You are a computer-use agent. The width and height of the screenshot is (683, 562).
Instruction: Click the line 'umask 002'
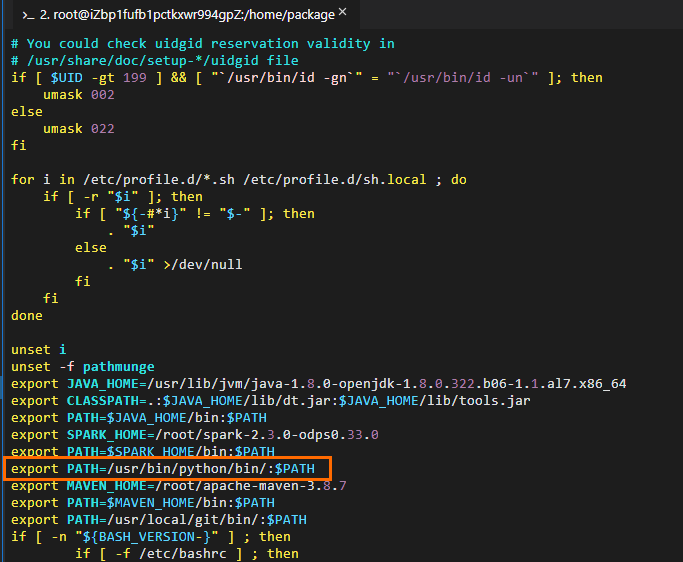[78, 95]
